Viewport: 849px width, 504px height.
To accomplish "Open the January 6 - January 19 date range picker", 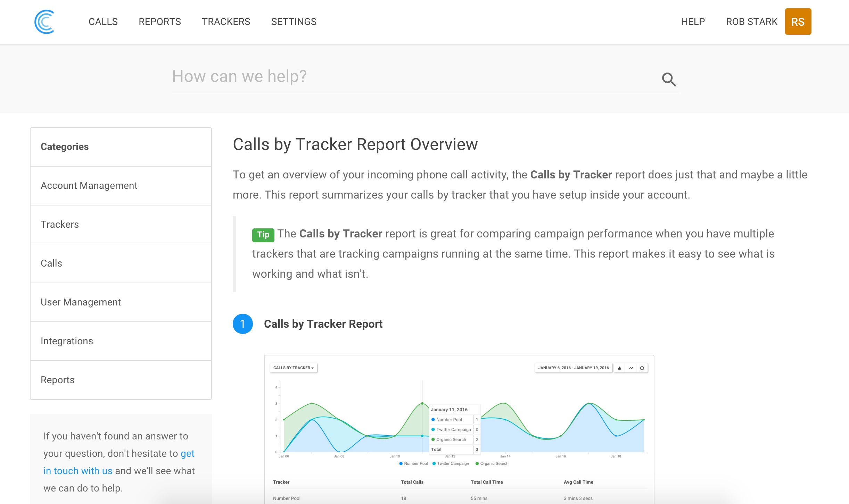I will click(573, 368).
